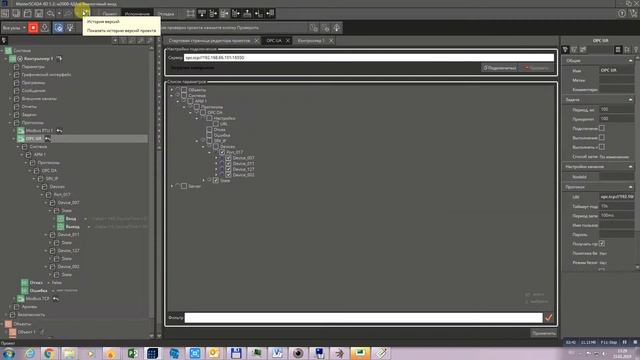Click the help question mark icon
The height and width of the screenshot is (360, 640).
(x=622, y=13)
